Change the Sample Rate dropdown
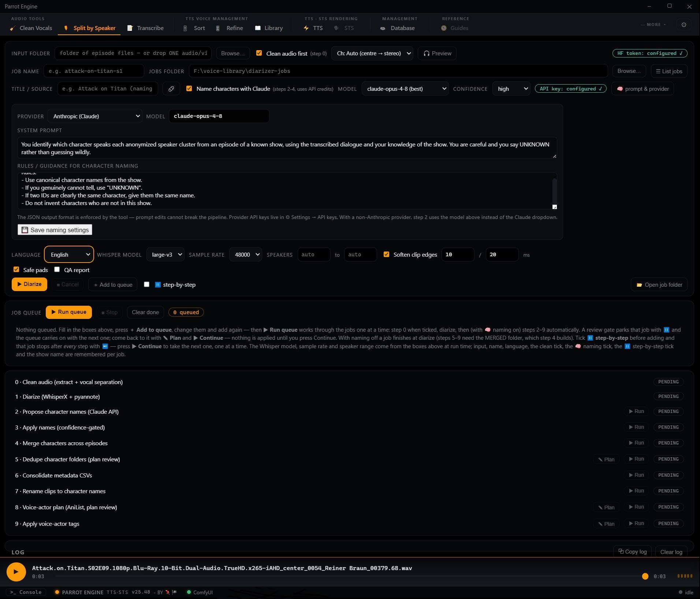 click(x=246, y=255)
